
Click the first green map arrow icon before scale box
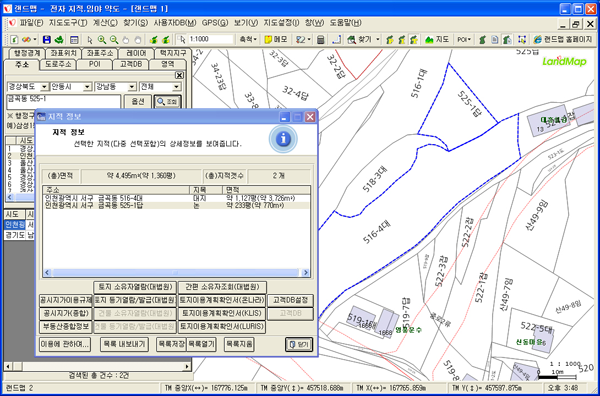coord(153,39)
